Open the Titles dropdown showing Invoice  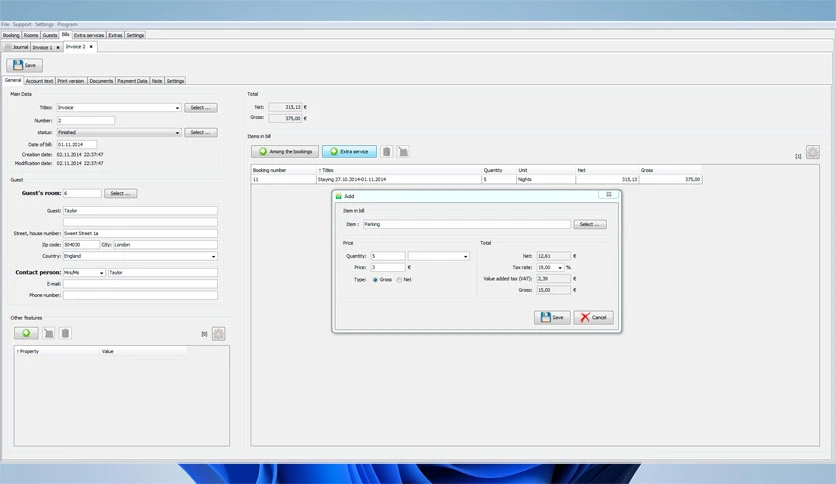(x=177, y=108)
